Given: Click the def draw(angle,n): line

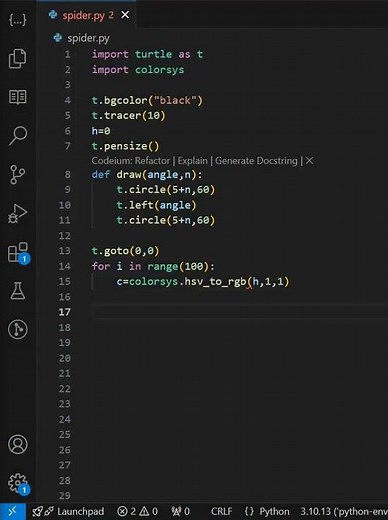Looking at the screenshot, I should pos(147,174).
